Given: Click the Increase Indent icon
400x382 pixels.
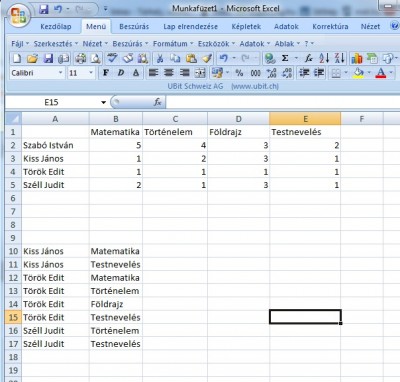Looking at the screenshot, I should pos(319,73).
